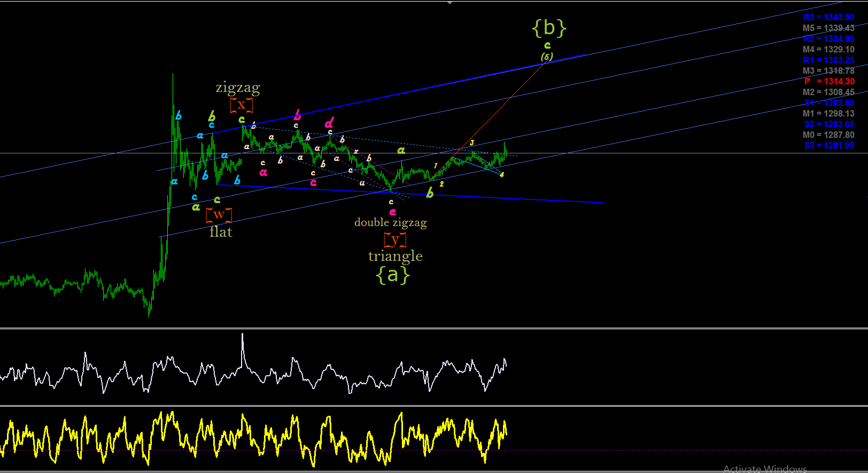Select the 'zigzag' text annotation
This screenshot has height=473, width=868.
click(x=238, y=87)
